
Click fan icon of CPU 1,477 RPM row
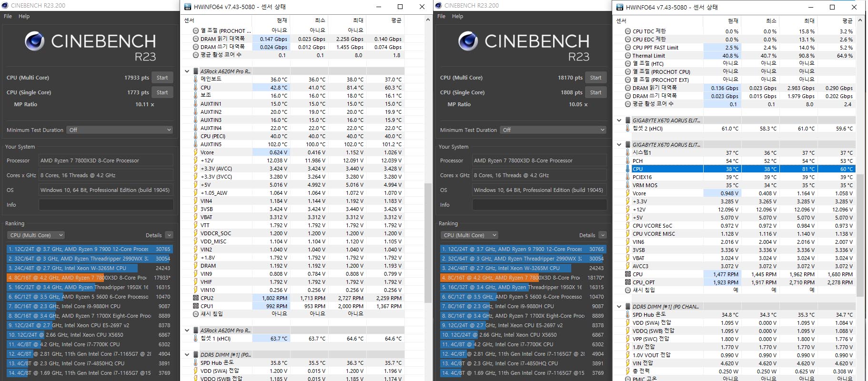coord(628,274)
